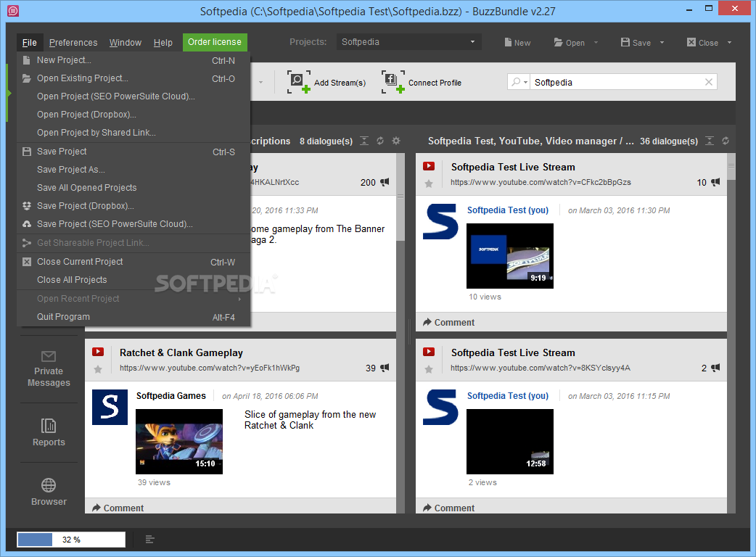Select Save Project menu item
The image size is (756, 557).
click(133, 152)
